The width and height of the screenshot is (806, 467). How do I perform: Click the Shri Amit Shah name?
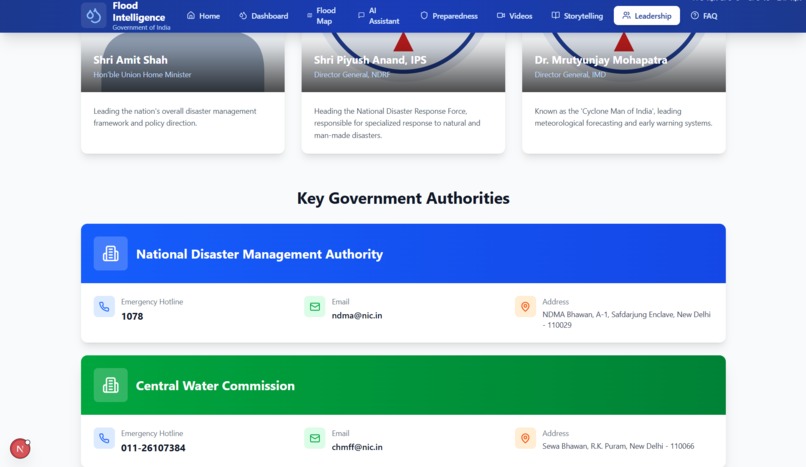pos(131,60)
